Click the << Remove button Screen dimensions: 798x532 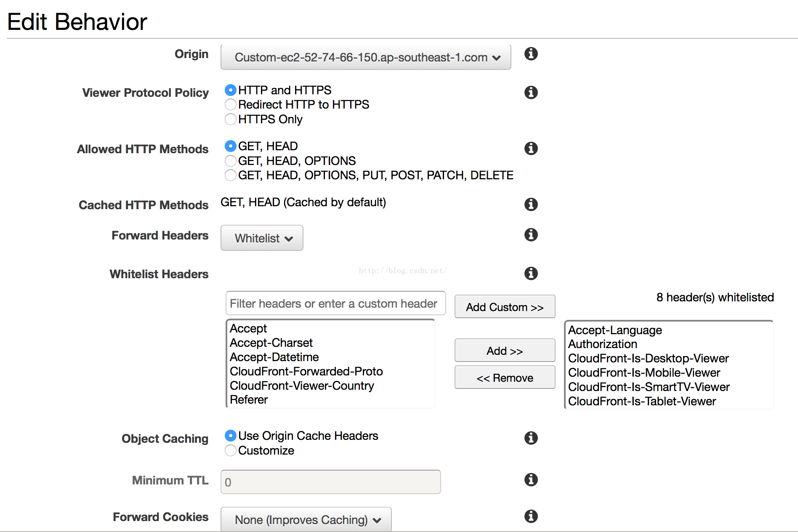(x=505, y=378)
